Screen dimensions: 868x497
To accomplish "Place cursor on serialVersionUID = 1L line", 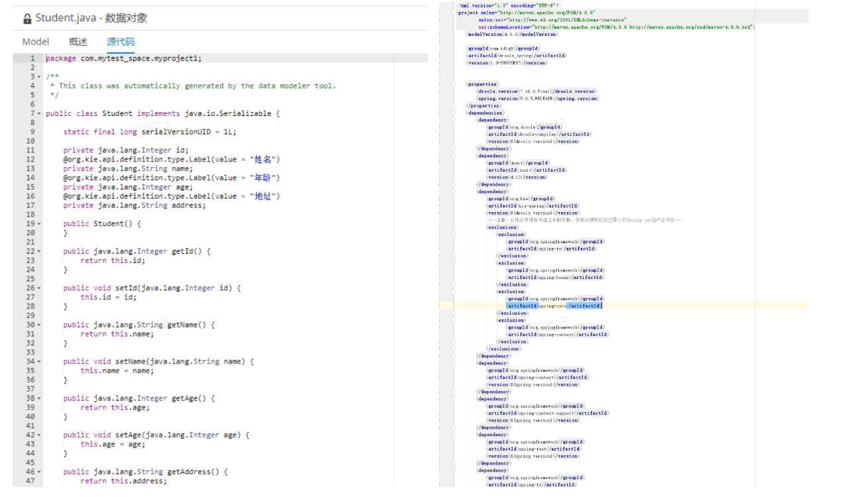I will coord(150,132).
